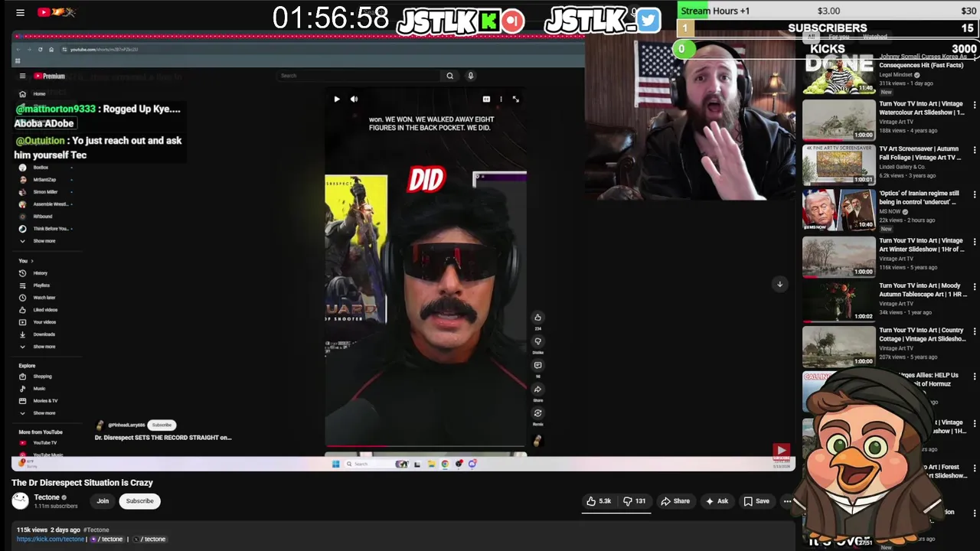Screen dimensions: 980x551
Task: Dislike the Tectone video (131)
Action: point(635,501)
